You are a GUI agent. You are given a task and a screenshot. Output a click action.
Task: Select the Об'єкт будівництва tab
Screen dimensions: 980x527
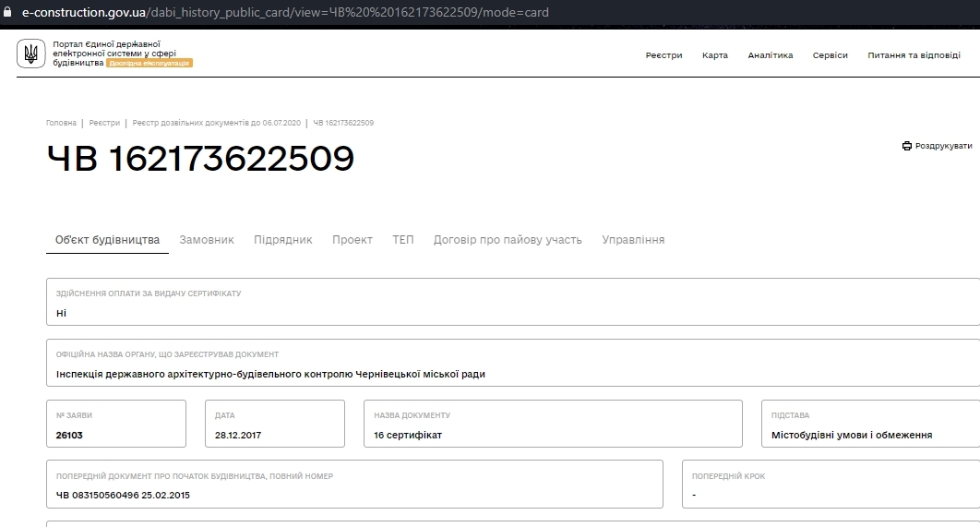[x=107, y=240]
